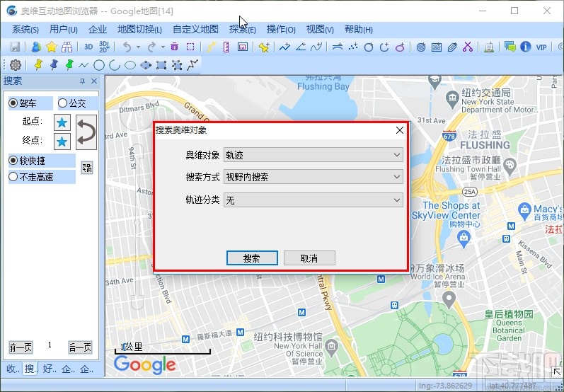Swap start and end with the curved arrow
This screenshot has width=564, height=392.
pyautogui.click(x=86, y=132)
